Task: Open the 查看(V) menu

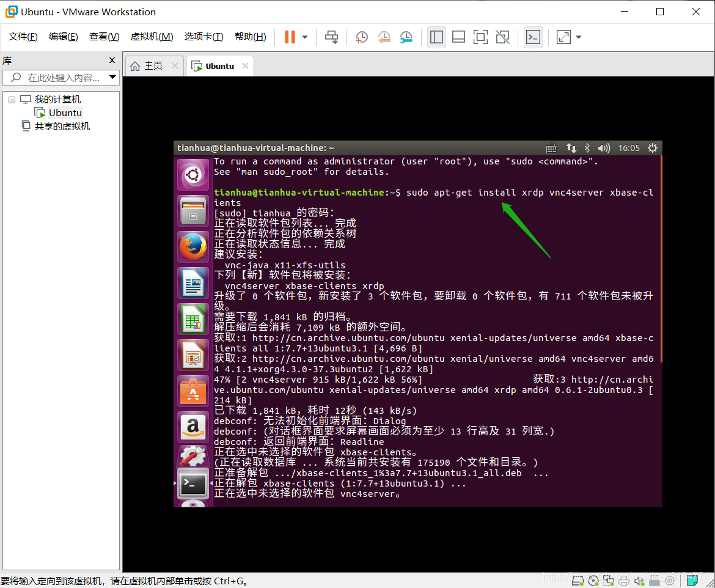Action: (104, 37)
